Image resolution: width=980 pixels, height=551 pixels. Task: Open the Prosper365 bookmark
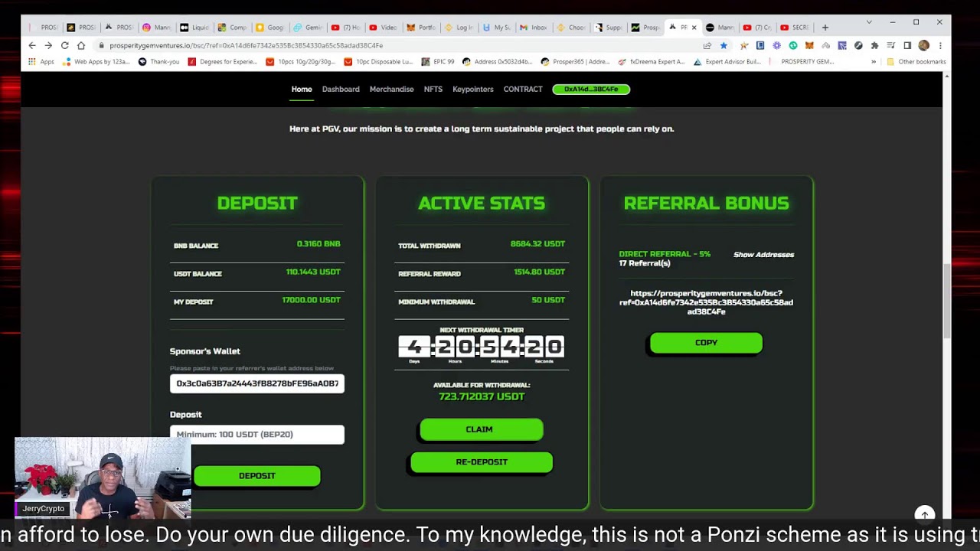(574, 61)
